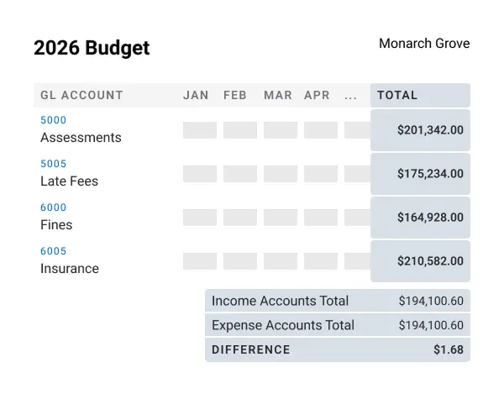Select the Late Fees February amount field

coord(240,174)
